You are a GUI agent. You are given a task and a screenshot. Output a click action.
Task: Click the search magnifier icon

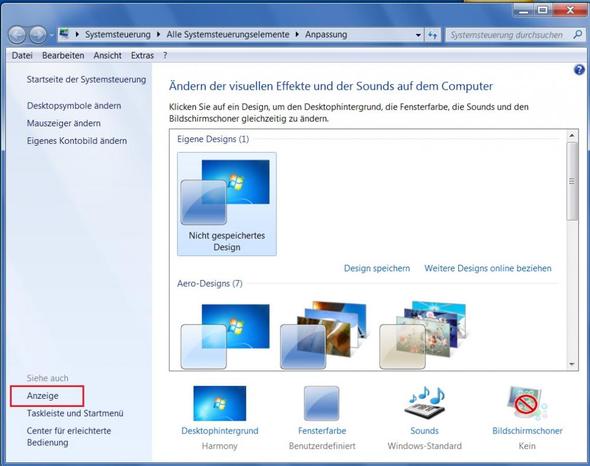[578, 35]
